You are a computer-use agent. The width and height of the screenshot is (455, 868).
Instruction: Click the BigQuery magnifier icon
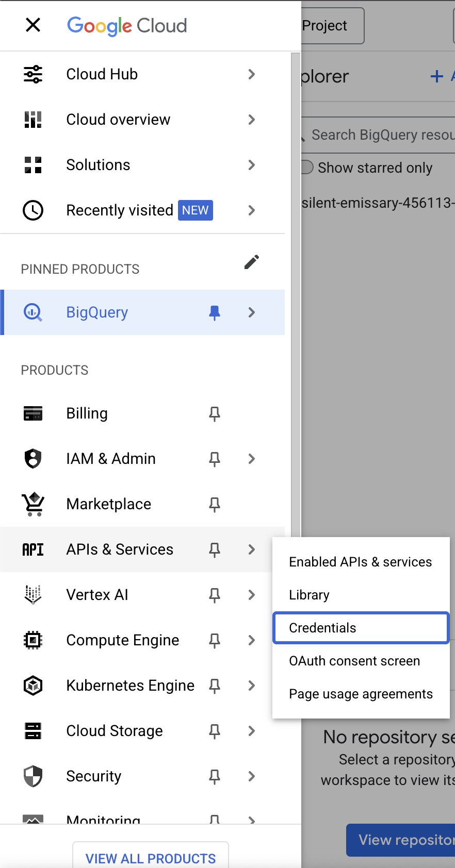(x=33, y=312)
